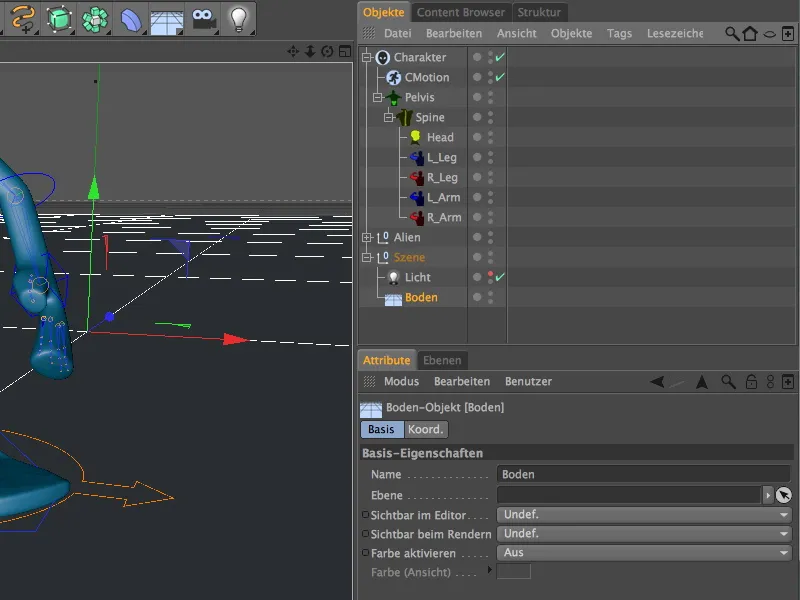Toggle the lock icon in Attribute manager
The image size is (800, 600).
click(751, 382)
